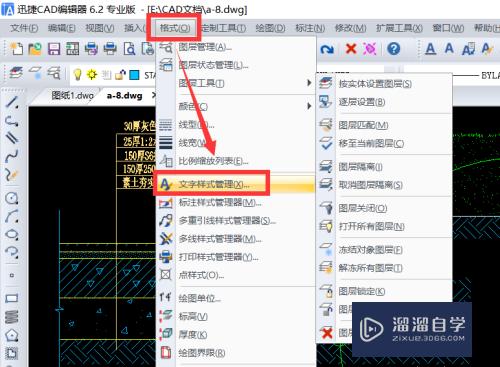Select 打开所有图层(N) submenu item
Screen dimensions: 500x367
(x=384, y=227)
